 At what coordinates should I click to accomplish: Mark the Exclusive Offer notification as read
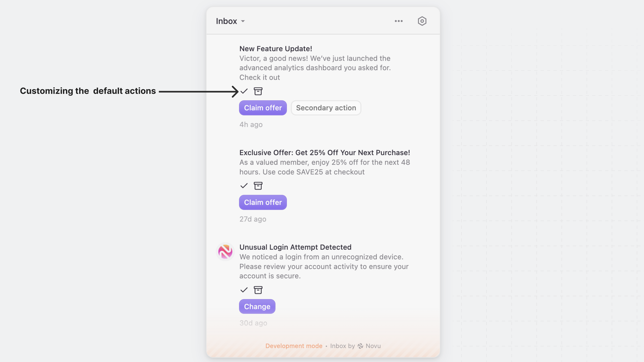[244, 186]
